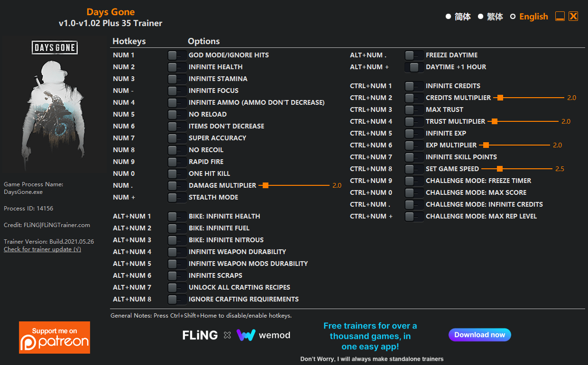Enable STEALTH MODE
This screenshot has height=365, width=588.
pyautogui.click(x=177, y=197)
